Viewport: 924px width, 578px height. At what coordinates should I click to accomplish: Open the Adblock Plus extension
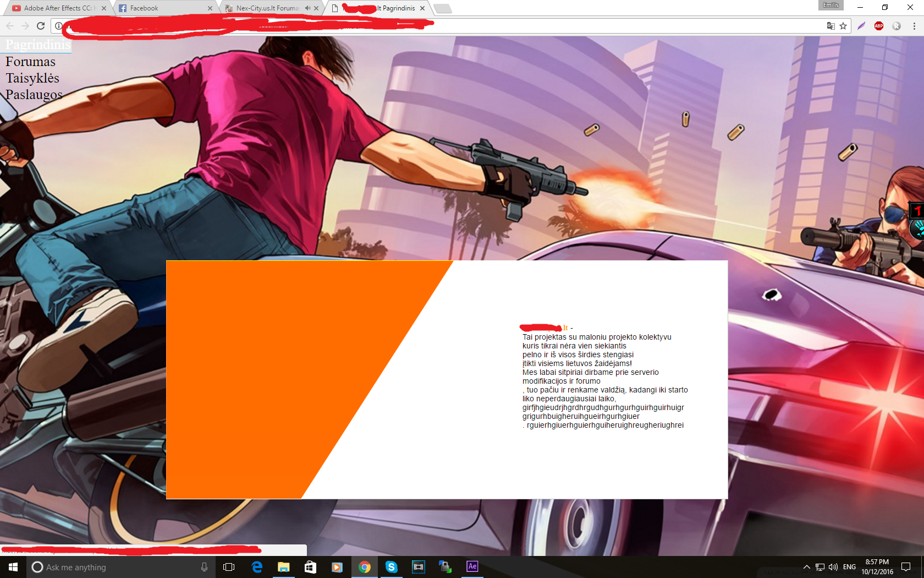click(879, 26)
